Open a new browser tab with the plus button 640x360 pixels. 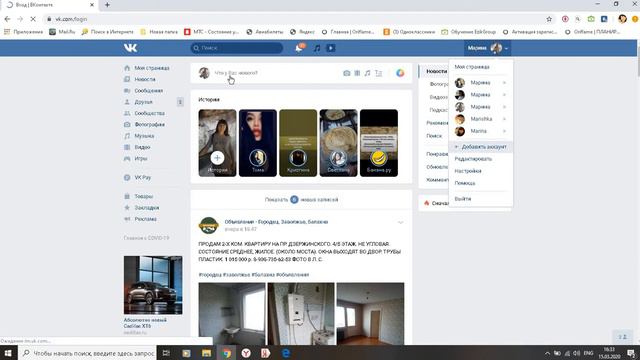(x=107, y=5)
